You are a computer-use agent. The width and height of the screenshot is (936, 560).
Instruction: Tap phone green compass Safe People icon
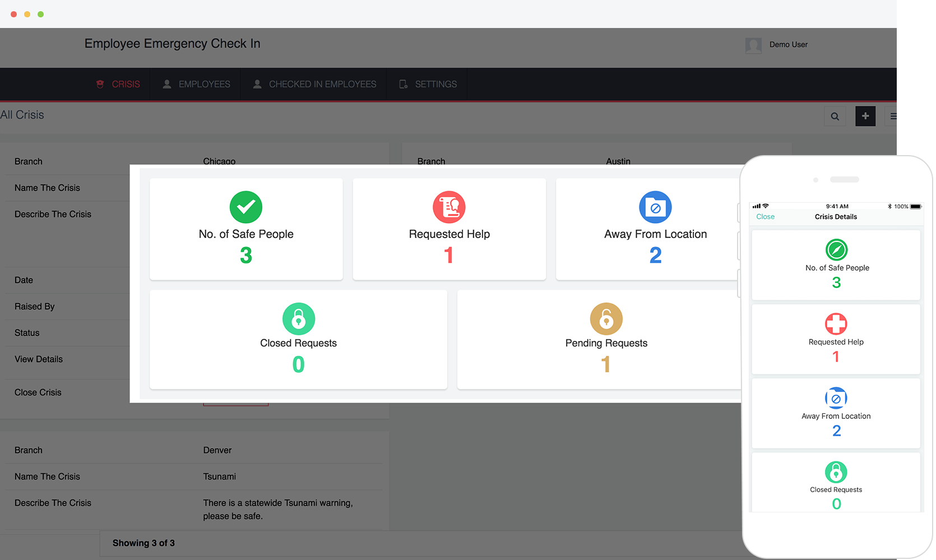click(x=836, y=250)
